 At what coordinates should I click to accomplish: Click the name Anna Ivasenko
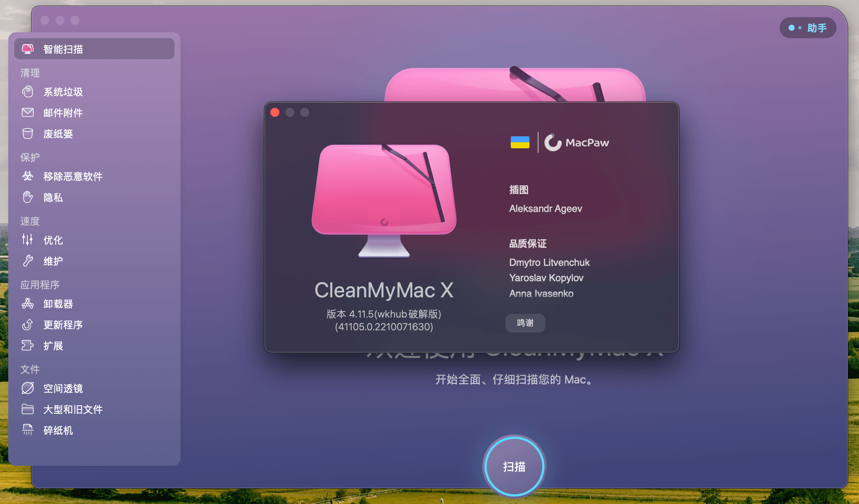point(541,294)
